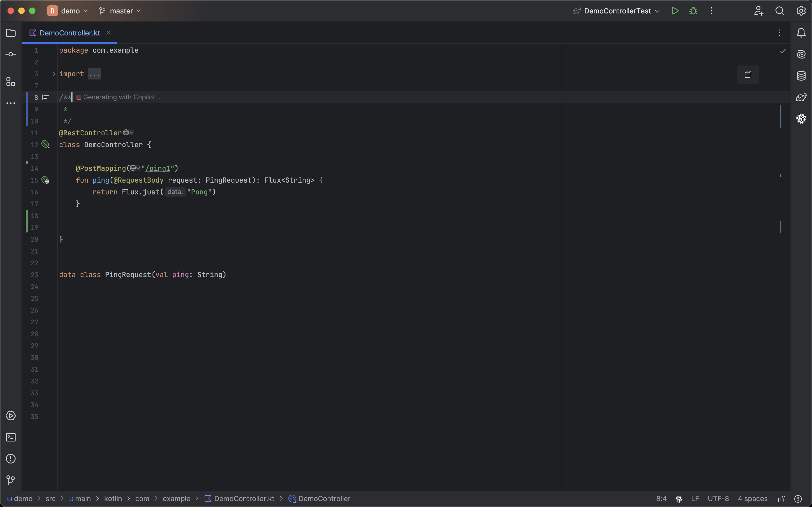The width and height of the screenshot is (812, 507).
Task: Open the @PostMapping URL globe dropdown
Action: click(135, 168)
